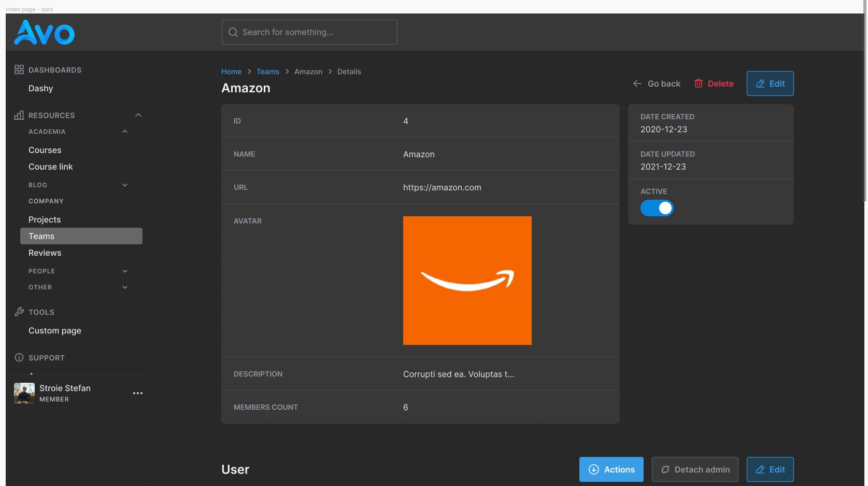Open the Course link resource
The image size is (868, 486).
click(x=51, y=166)
